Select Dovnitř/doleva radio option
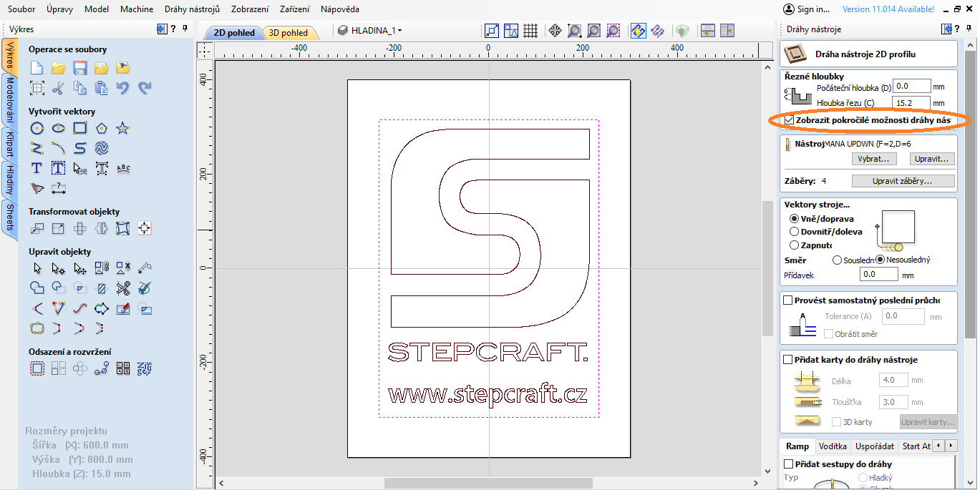Viewport: 980px width, 490px height. [x=794, y=232]
